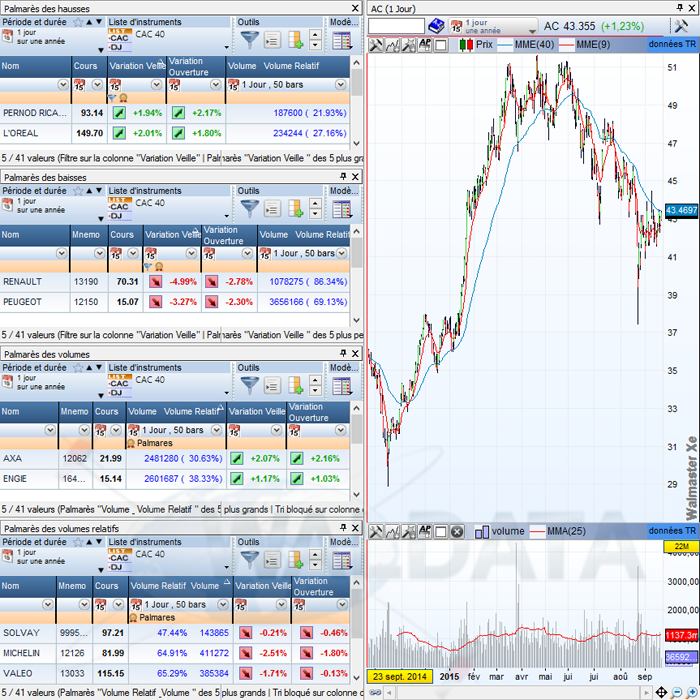Open chart period '1 jour une année' dropdown
700x700 pixels.
531,31
